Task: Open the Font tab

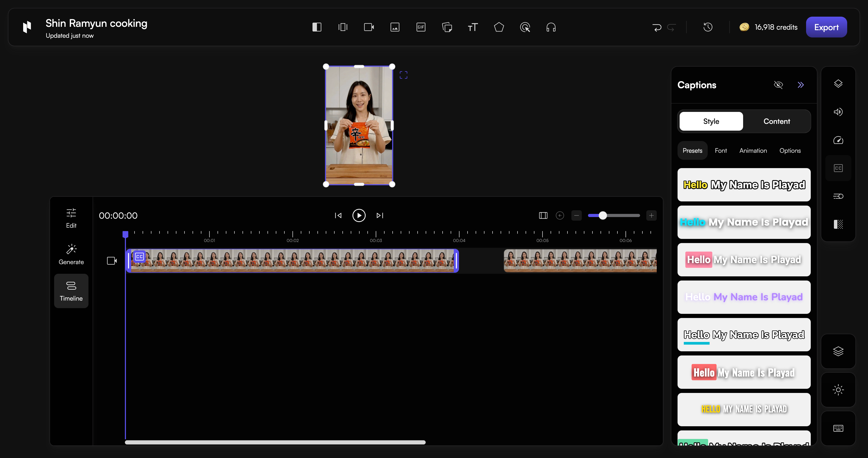Action: click(x=721, y=151)
